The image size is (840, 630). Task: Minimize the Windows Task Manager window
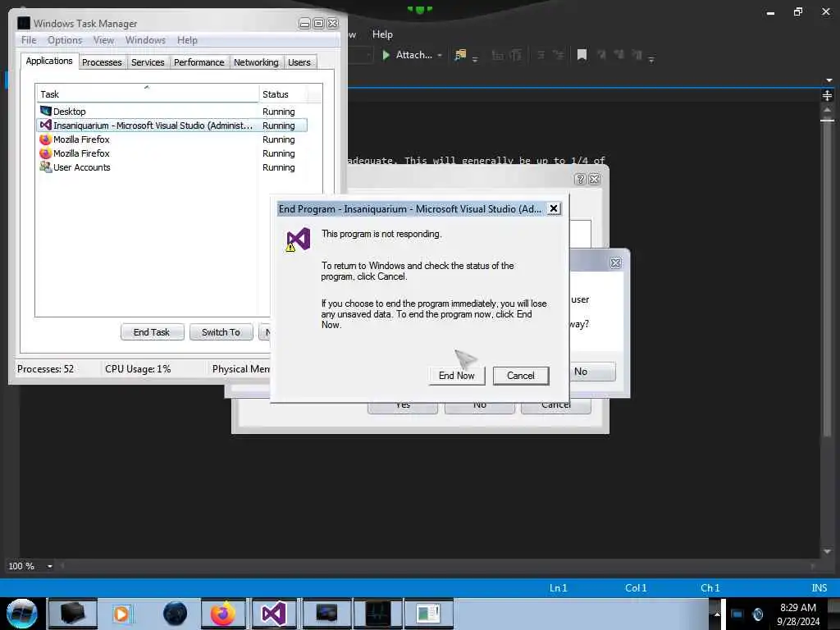pos(304,24)
